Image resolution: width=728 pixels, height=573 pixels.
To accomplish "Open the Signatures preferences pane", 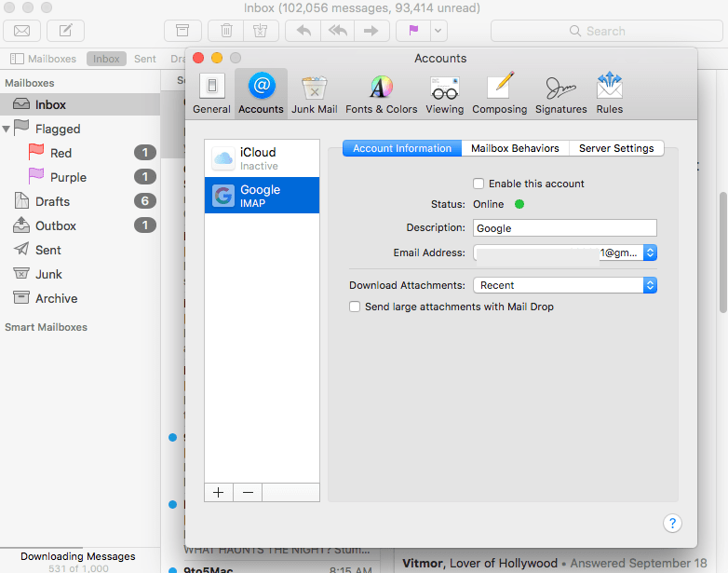I will (x=560, y=93).
